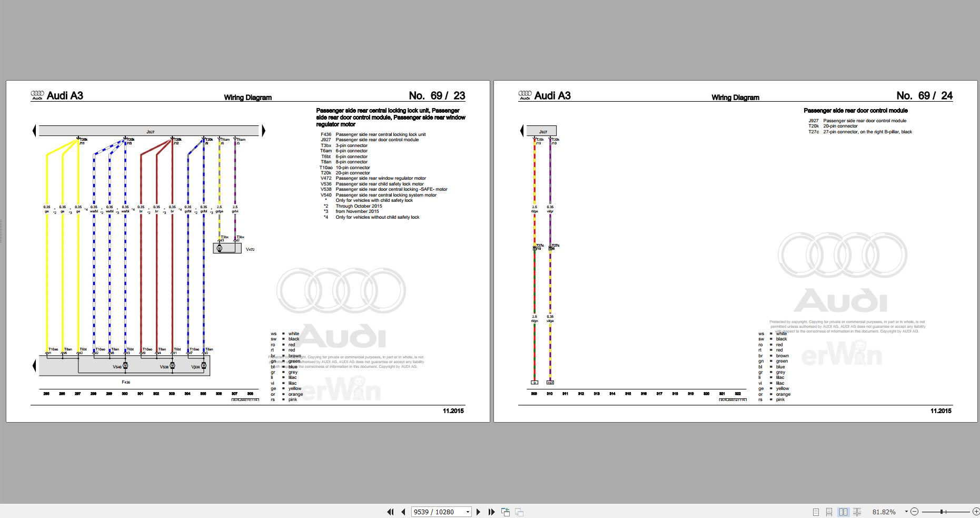Open the page number dropdown

[468, 512]
